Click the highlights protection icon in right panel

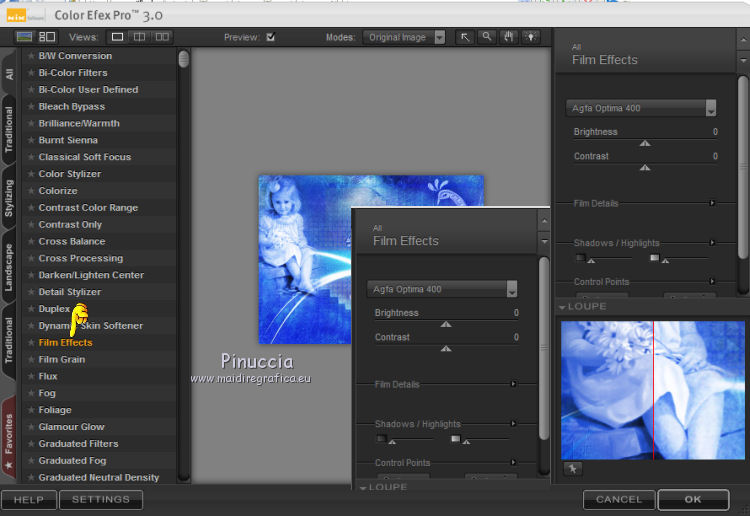[x=654, y=258]
